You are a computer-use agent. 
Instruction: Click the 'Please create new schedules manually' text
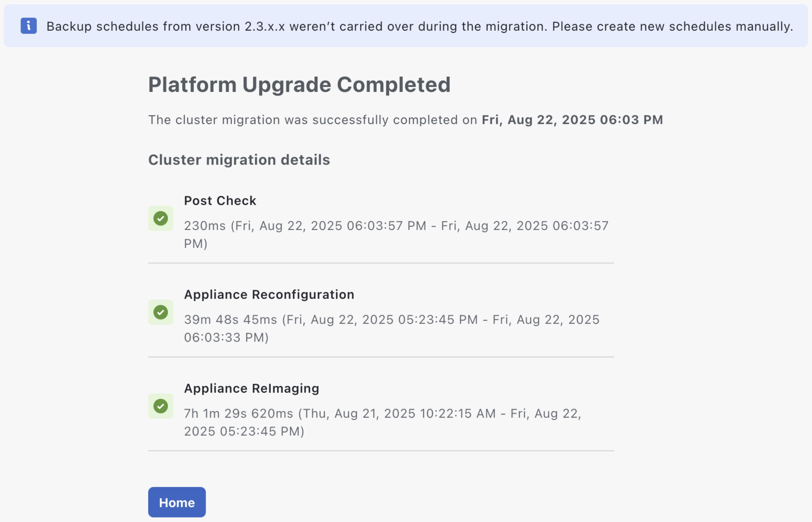click(x=672, y=26)
